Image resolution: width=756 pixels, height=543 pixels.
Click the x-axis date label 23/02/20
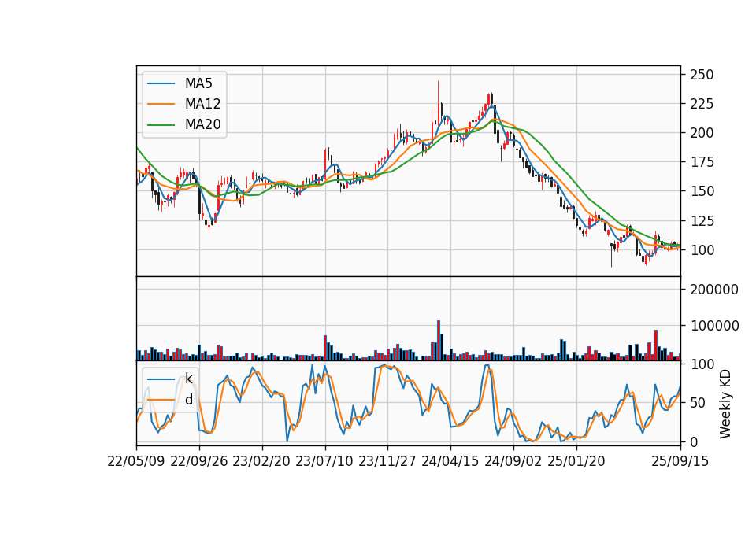261,461
